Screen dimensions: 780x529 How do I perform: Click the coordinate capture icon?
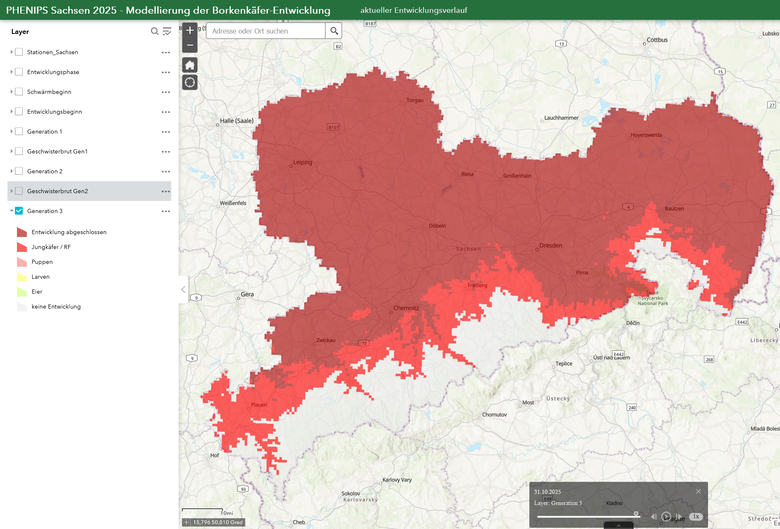point(187,523)
